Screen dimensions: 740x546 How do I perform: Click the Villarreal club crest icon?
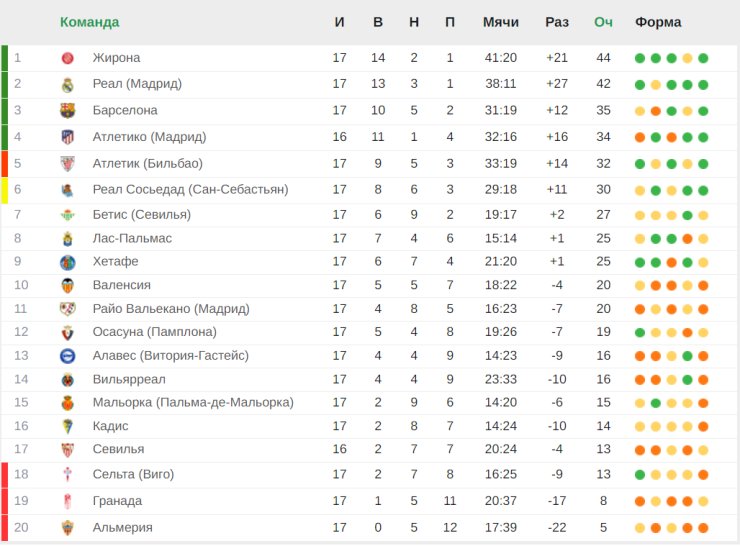pos(68,379)
